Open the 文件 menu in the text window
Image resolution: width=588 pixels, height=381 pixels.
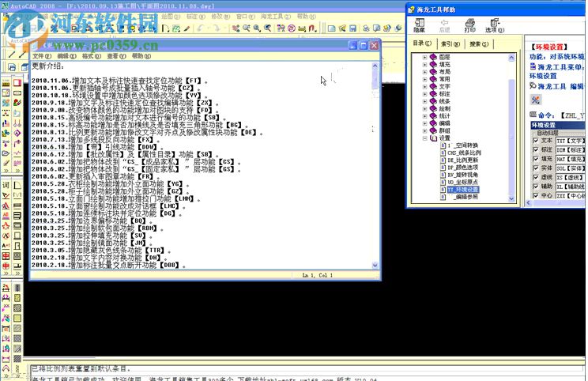[x=42, y=56]
